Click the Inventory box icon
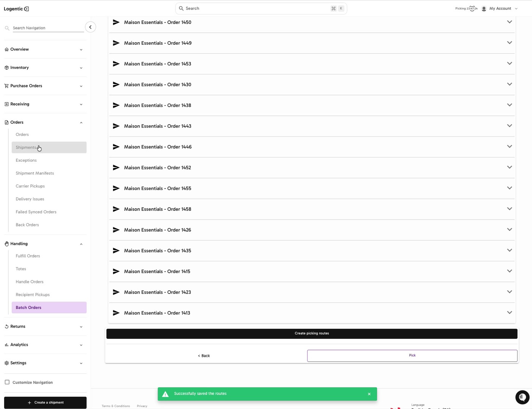The height and width of the screenshot is (409, 532). point(6,68)
